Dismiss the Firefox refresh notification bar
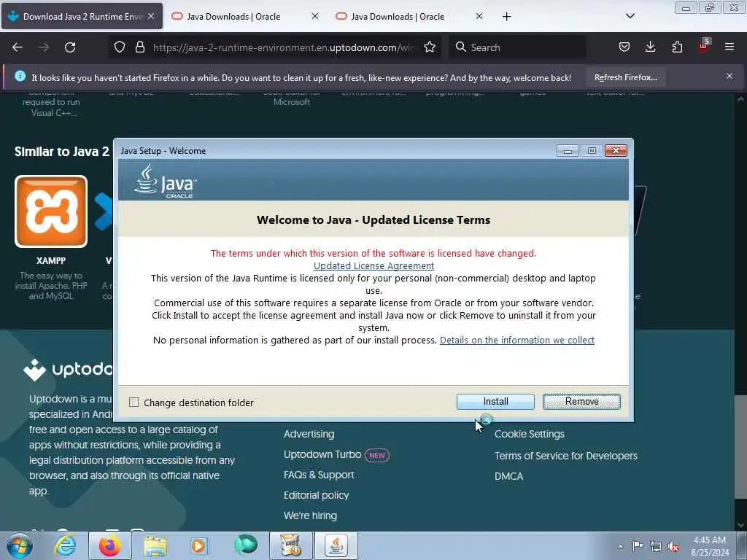 coord(729,76)
